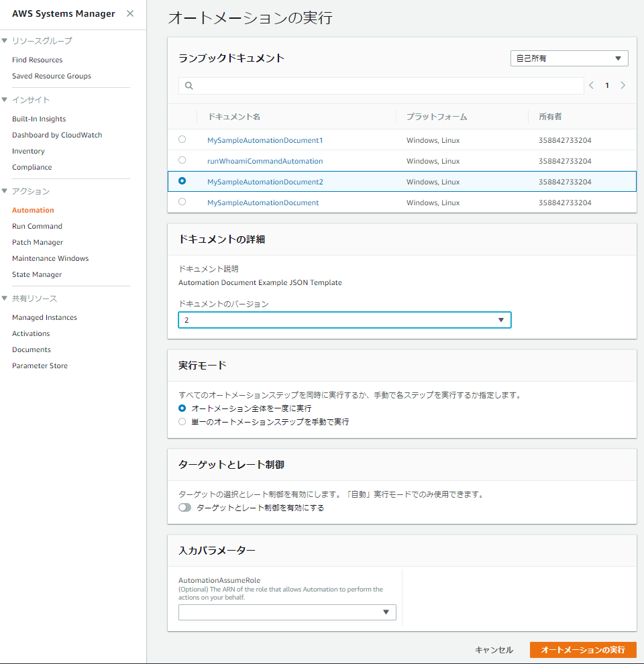Open MySampleAutomationDocument1 link
This screenshot has height=664, width=644.
tap(265, 140)
